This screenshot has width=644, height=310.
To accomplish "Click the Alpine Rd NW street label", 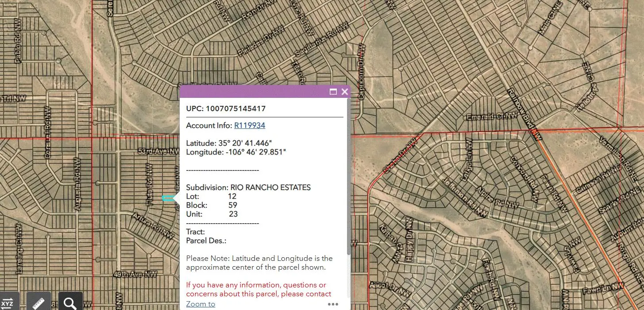I will (497, 198).
